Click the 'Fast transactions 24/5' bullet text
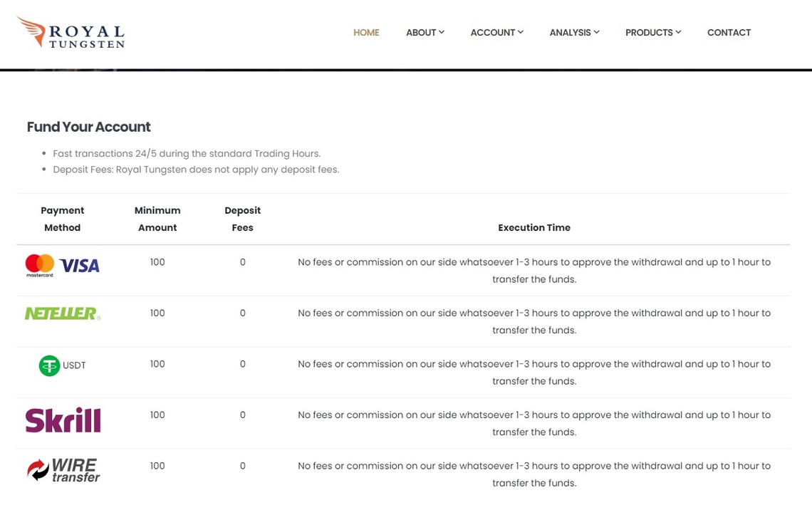This screenshot has width=812, height=520. 187,154
